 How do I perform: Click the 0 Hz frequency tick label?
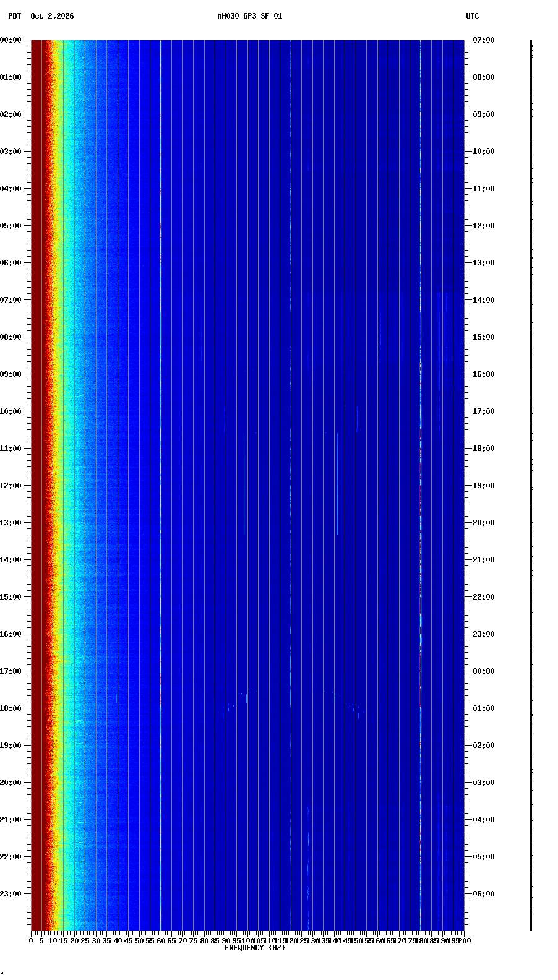pos(31,941)
